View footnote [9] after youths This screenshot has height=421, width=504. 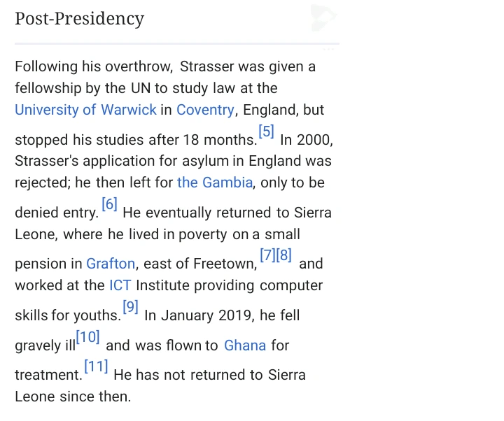[130, 307]
